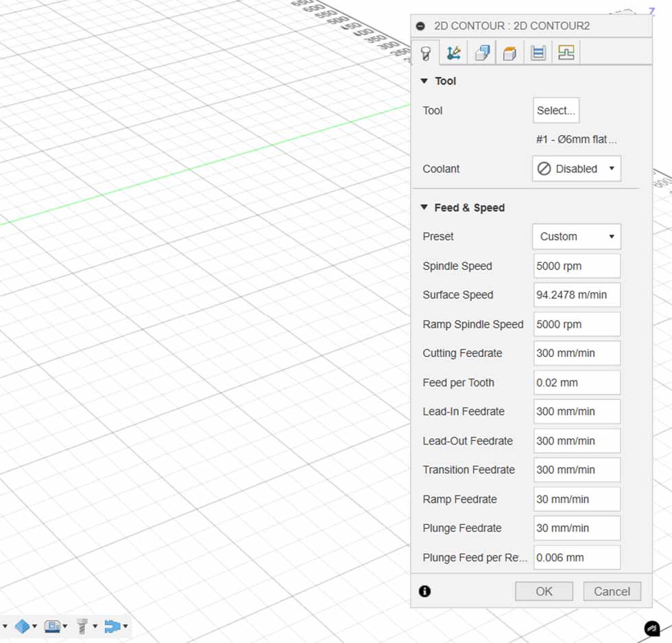
Task: Click the Plunge Feed per Revolution field
Action: pos(577,558)
